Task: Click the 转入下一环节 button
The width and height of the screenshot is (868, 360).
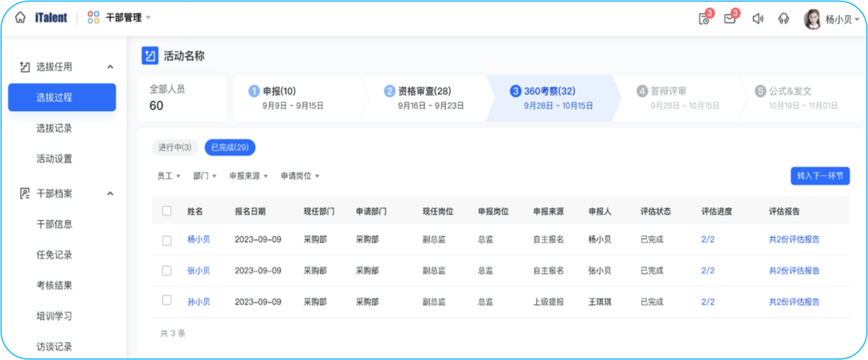Action: pyautogui.click(x=820, y=176)
